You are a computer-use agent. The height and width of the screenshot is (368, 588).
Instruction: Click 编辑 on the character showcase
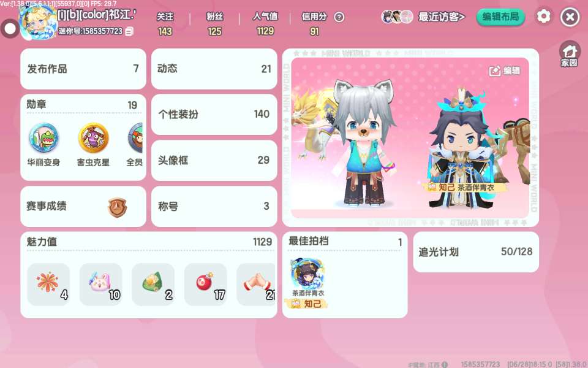[x=504, y=71]
